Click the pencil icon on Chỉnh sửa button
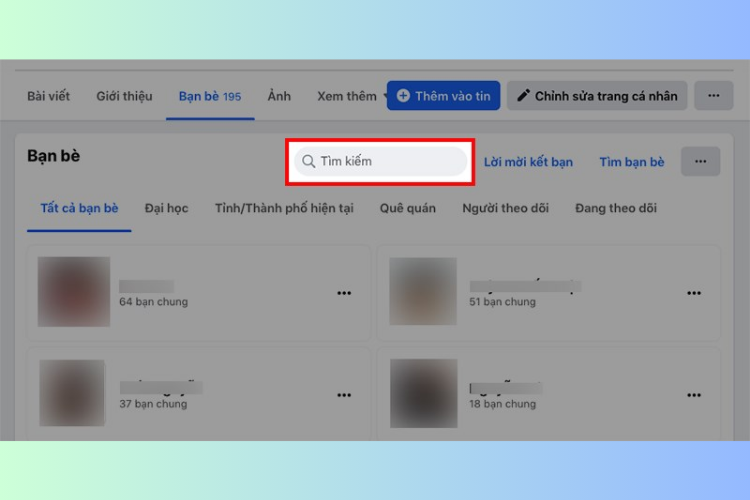This screenshot has height=500, width=750. [x=523, y=95]
